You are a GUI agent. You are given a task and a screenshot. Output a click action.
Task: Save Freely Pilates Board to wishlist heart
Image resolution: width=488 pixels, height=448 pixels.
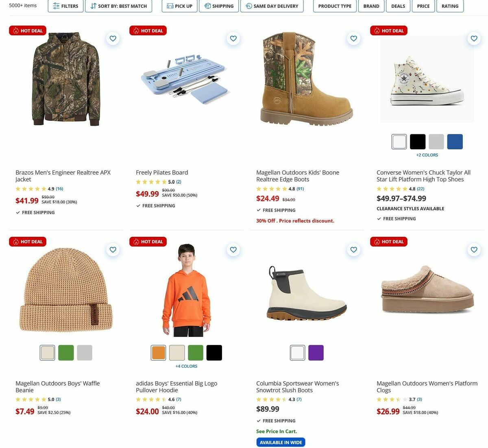233,39
